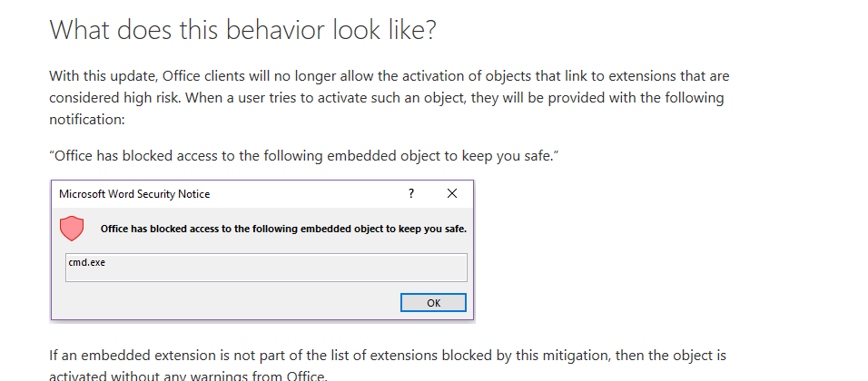
Task: Click the word notification
Action: click(x=87, y=119)
